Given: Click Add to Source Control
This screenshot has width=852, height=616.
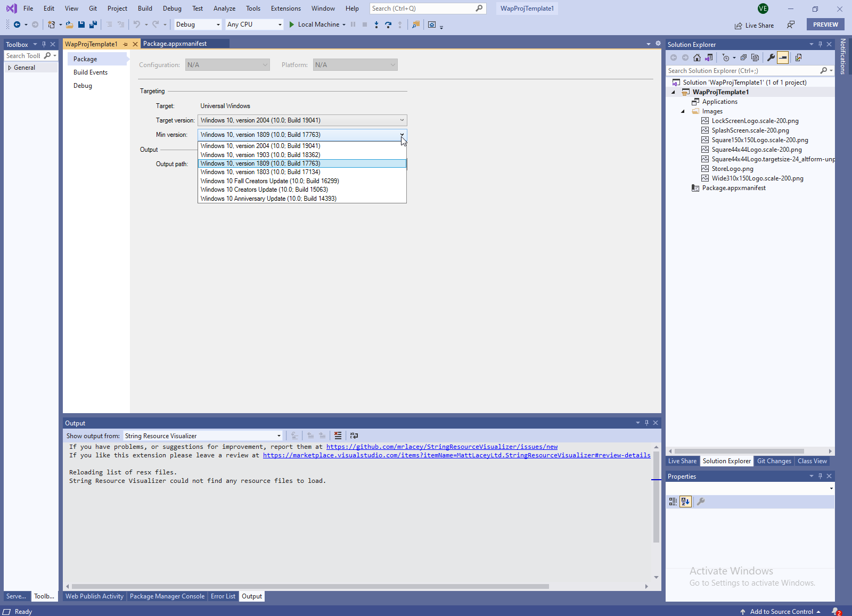Looking at the screenshot, I should (x=781, y=612).
